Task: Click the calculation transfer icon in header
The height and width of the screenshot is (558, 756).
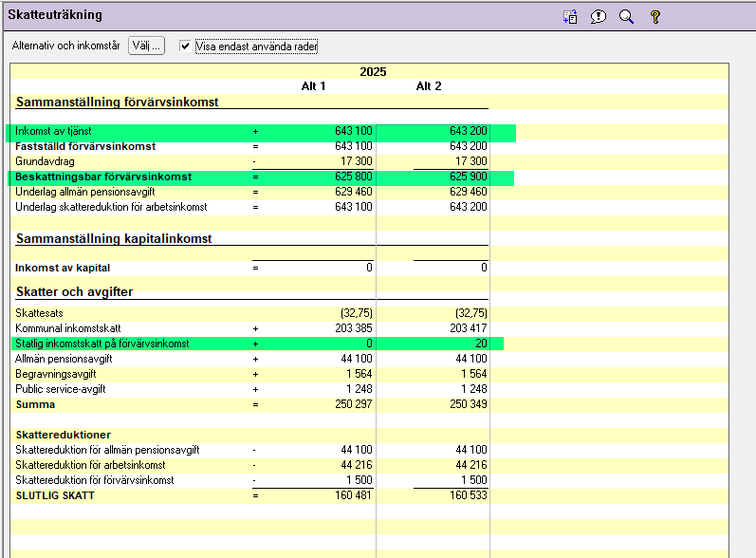Action: point(570,16)
